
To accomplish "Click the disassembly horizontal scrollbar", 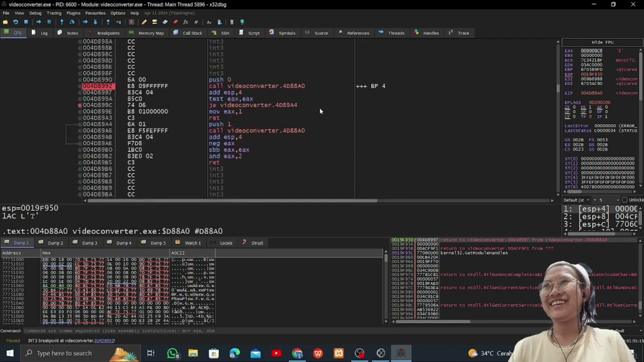I will (318, 201).
